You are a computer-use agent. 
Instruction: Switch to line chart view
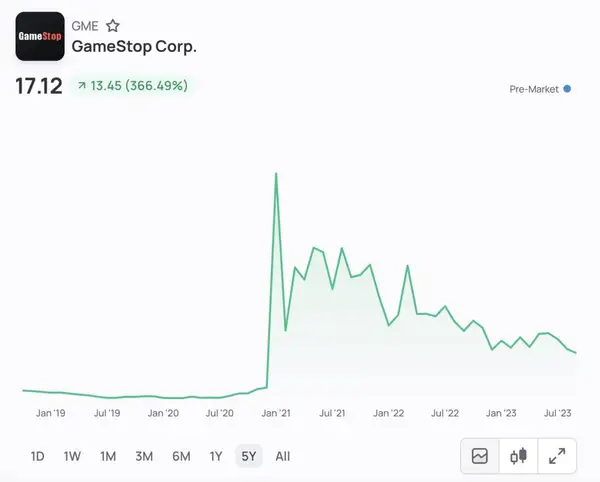pyautogui.click(x=480, y=456)
